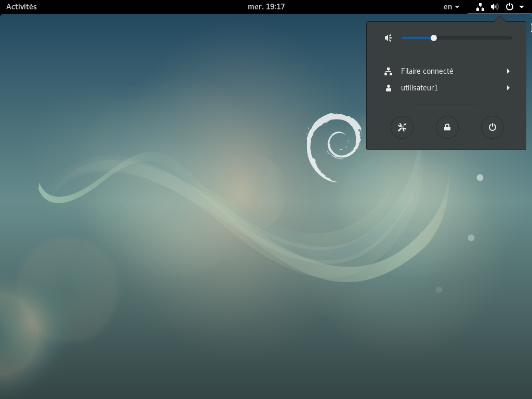Open the Activités overview
This screenshot has height=399, width=532.
point(21,7)
